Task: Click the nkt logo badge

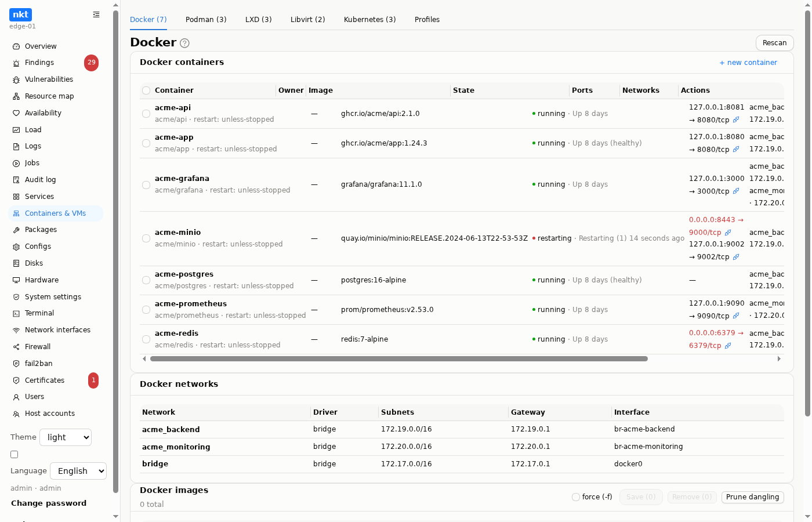Action: tap(20, 14)
